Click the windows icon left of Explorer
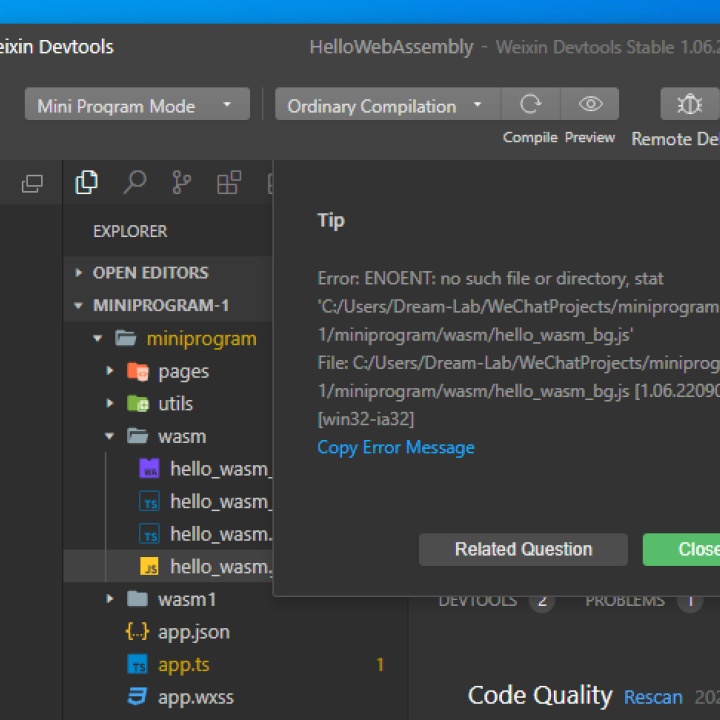720x720 pixels. 32,184
